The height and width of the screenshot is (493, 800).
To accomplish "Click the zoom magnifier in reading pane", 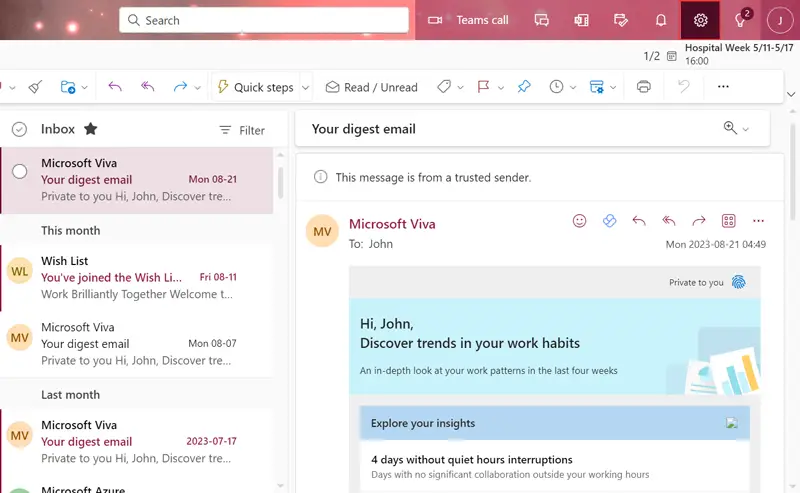I will 730,128.
